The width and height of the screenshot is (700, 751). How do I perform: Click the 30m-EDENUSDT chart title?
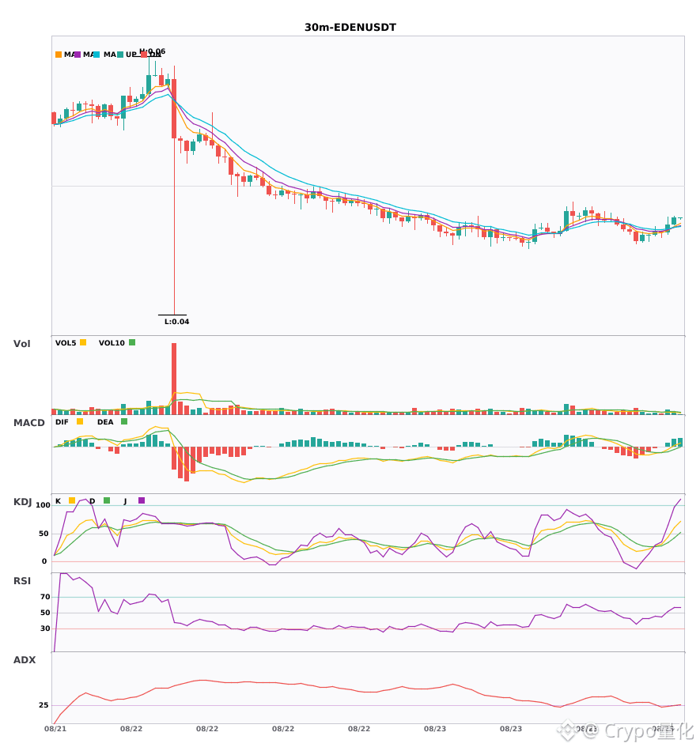(350, 28)
